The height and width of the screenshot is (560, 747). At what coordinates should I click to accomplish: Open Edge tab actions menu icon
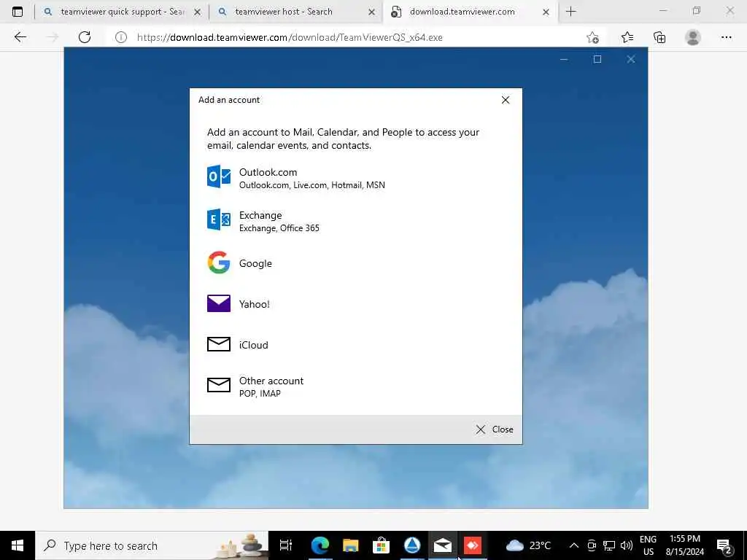pos(18,12)
